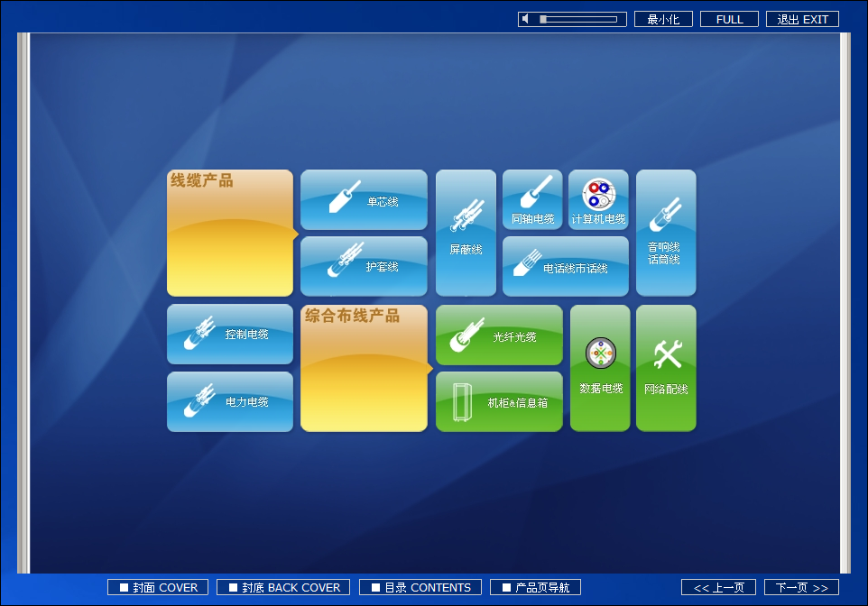Go to the 封面 COVER page
The height and width of the screenshot is (606, 868).
[x=157, y=587]
